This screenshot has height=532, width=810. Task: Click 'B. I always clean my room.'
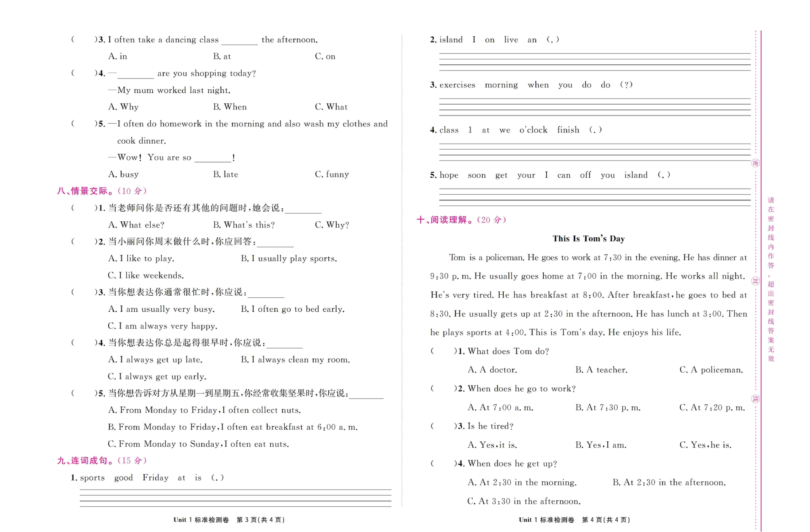[295, 360]
